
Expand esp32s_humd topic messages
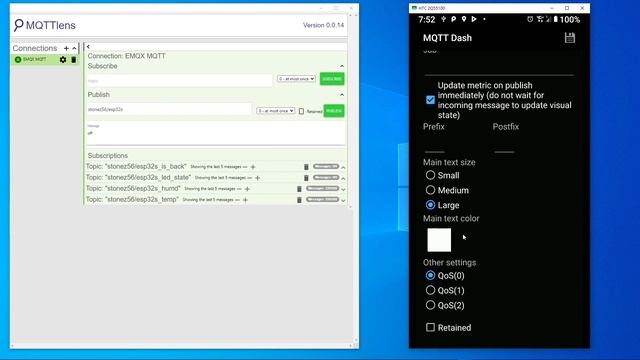pyautogui.click(x=343, y=189)
